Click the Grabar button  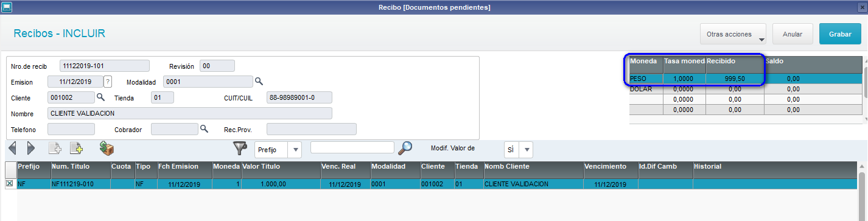(x=840, y=34)
